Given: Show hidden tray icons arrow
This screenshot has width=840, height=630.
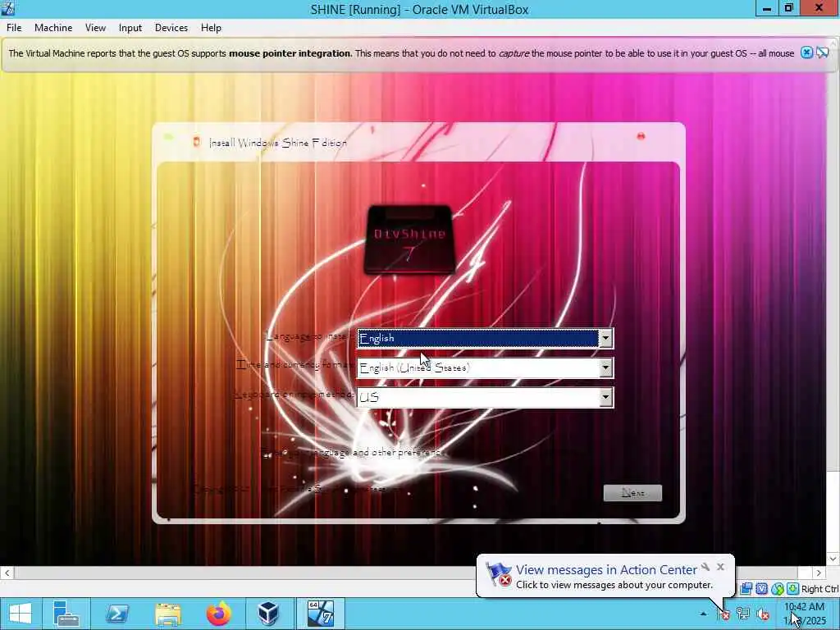Looking at the screenshot, I should pos(703,614).
